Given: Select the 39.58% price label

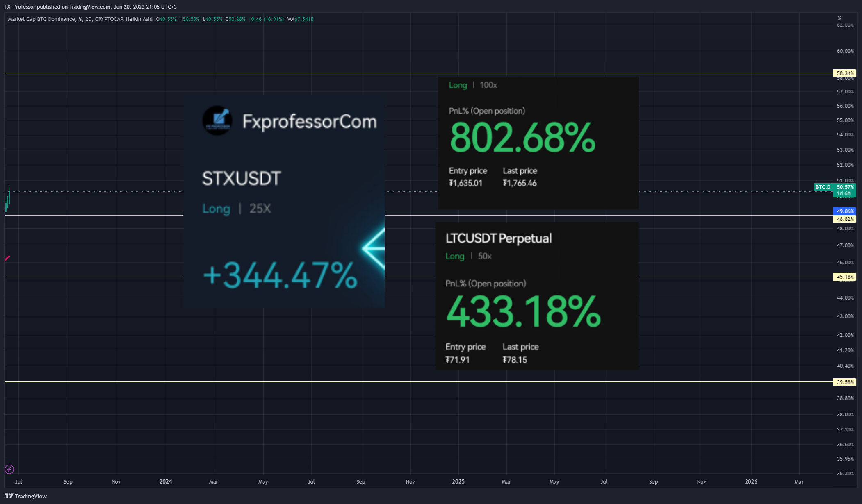Looking at the screenshot, I should (845, 382).
